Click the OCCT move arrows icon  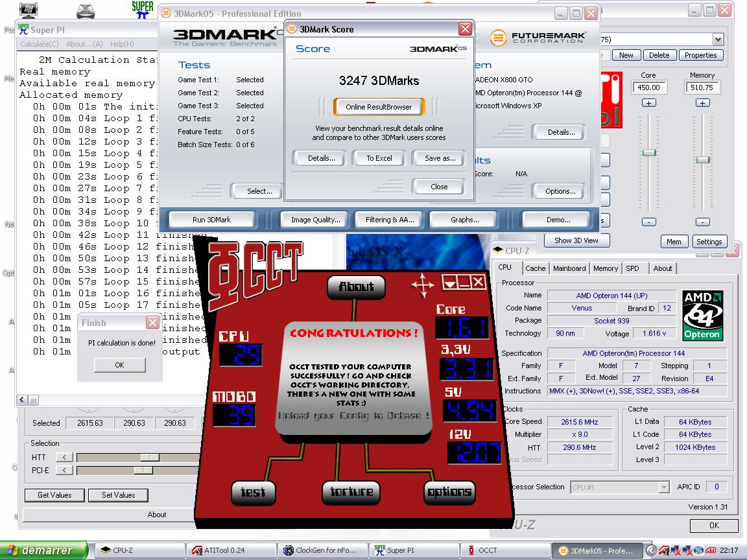point(423,285)
